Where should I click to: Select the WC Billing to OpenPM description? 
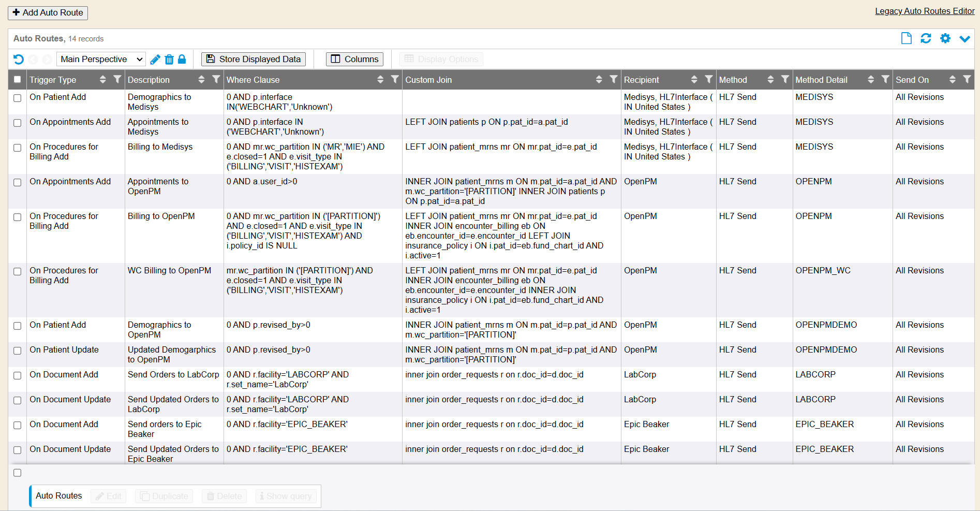pos(169,270)
